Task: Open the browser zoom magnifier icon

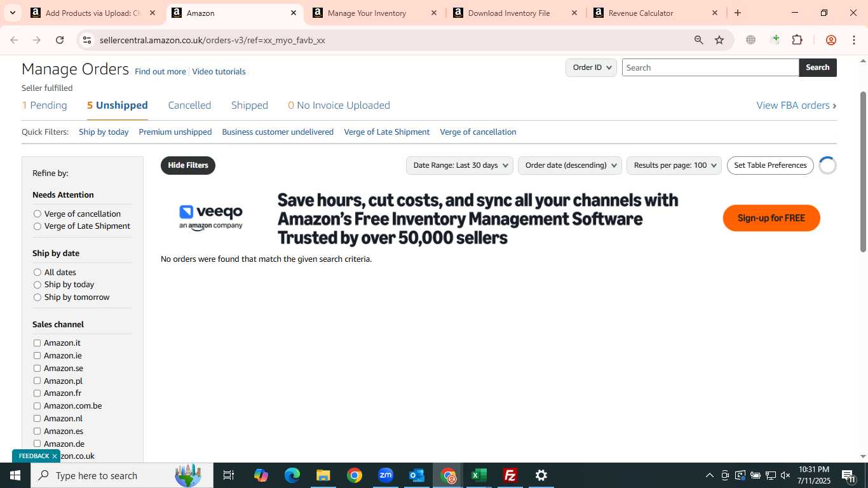Action: click(698, 40)
